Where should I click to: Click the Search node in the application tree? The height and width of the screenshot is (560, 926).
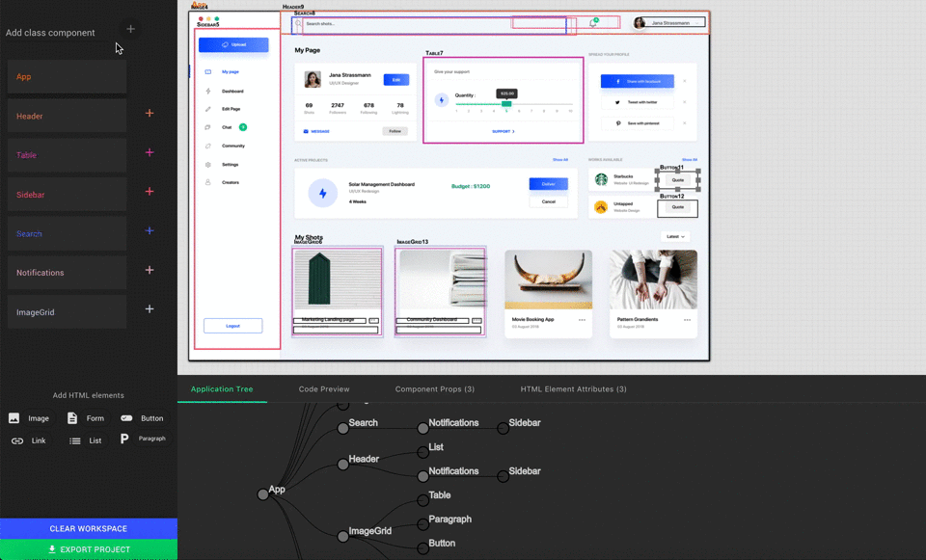coord(343,428)
